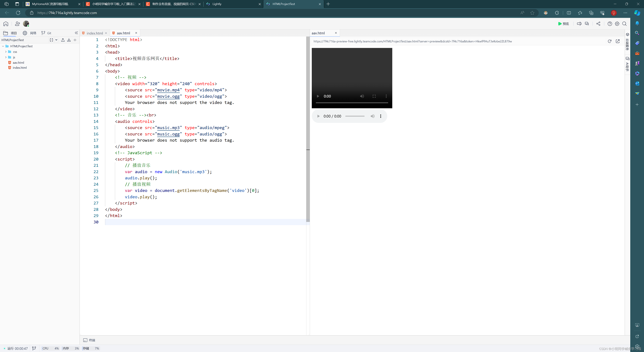
Task: Select index.html in the file tree
Action: (19, 68)
